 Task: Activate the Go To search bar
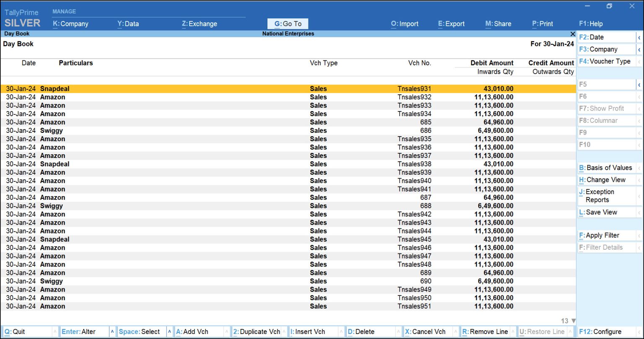coord(288,23)
